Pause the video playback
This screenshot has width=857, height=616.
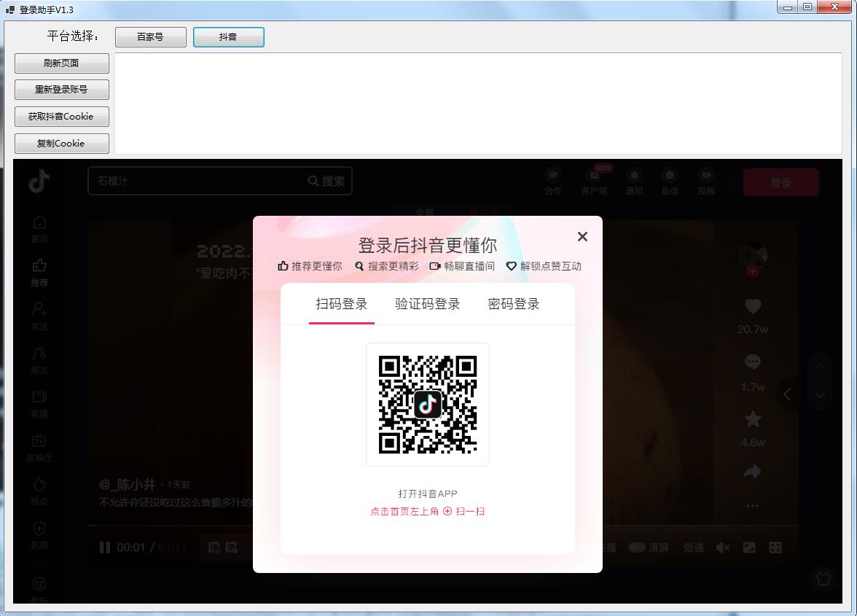[x=105, y=547]
